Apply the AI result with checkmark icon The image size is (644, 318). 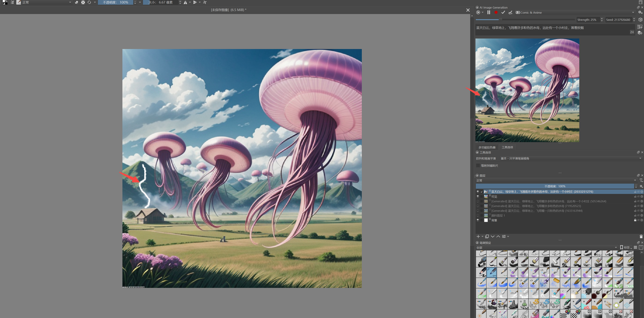tap(503, 13)
